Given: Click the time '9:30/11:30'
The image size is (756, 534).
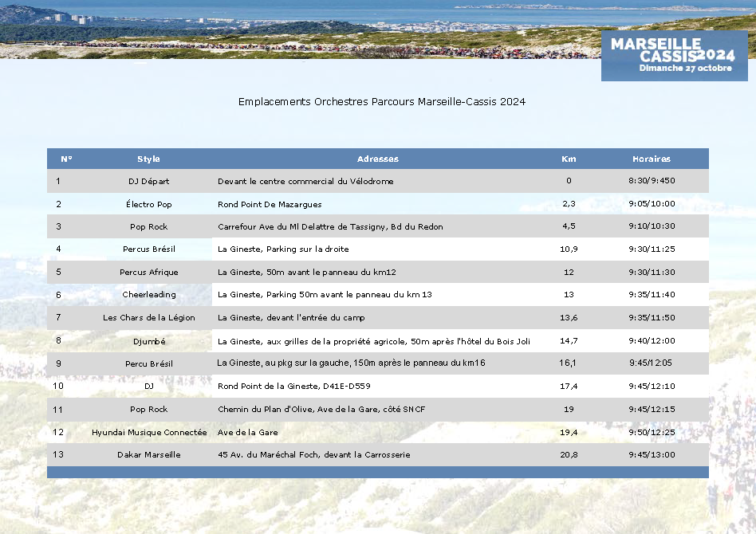Looking at the screenshot, I should pyautogui.click(x=652, y=272).
